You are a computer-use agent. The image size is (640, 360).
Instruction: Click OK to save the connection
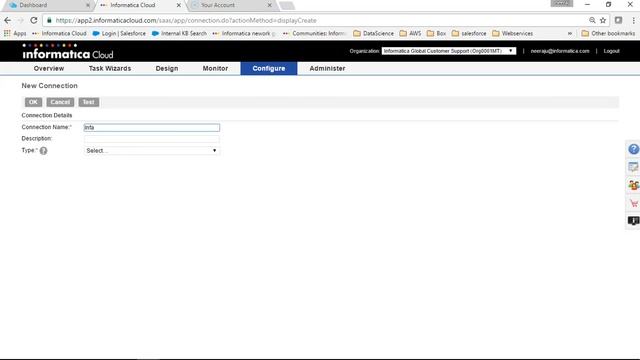pos(33,102)
